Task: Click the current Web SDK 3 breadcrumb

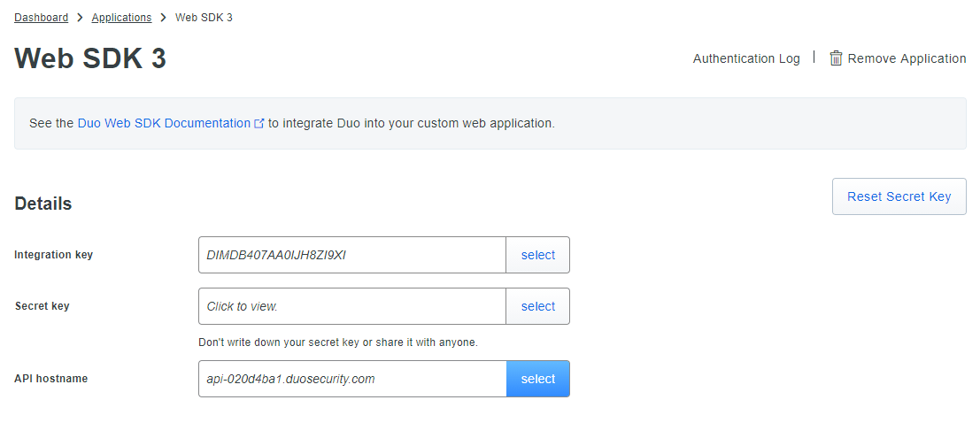Action: 204,18
